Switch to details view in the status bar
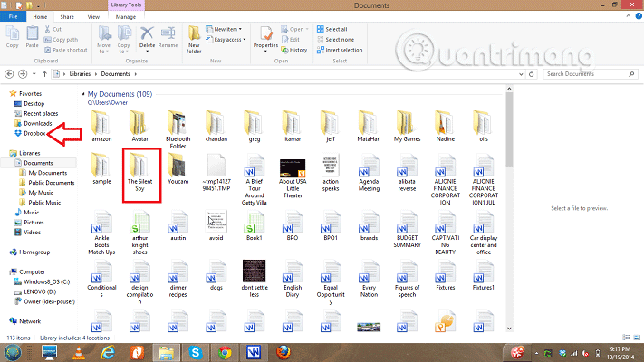 [x=627, y=338]
